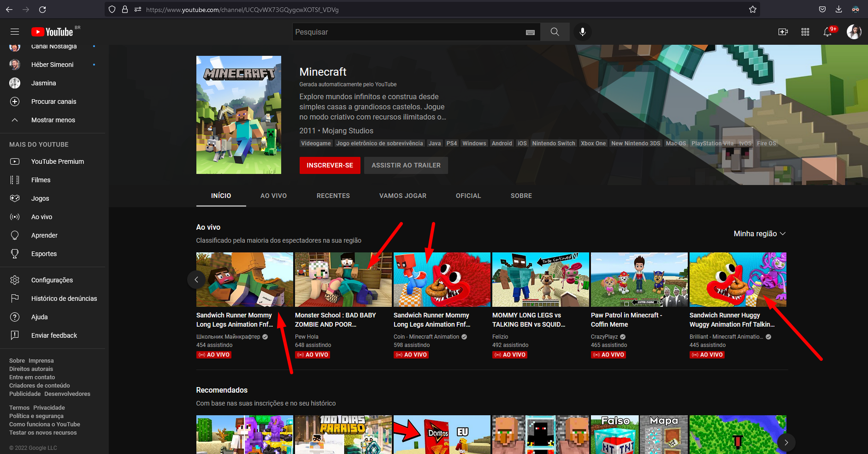This screenshot has height=454, width=868.
Task: Collapse subscriptions with Mostrar menos
Action: (53, 120)
